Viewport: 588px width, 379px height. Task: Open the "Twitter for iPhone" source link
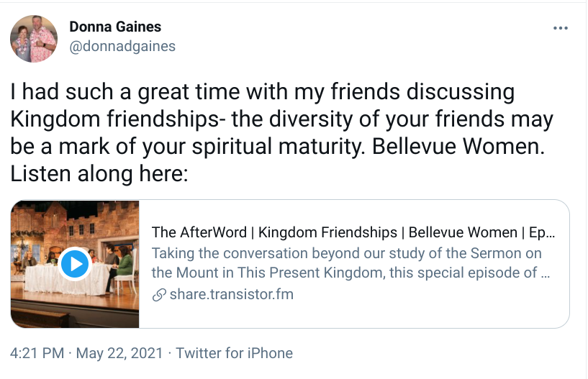(234, 353)
